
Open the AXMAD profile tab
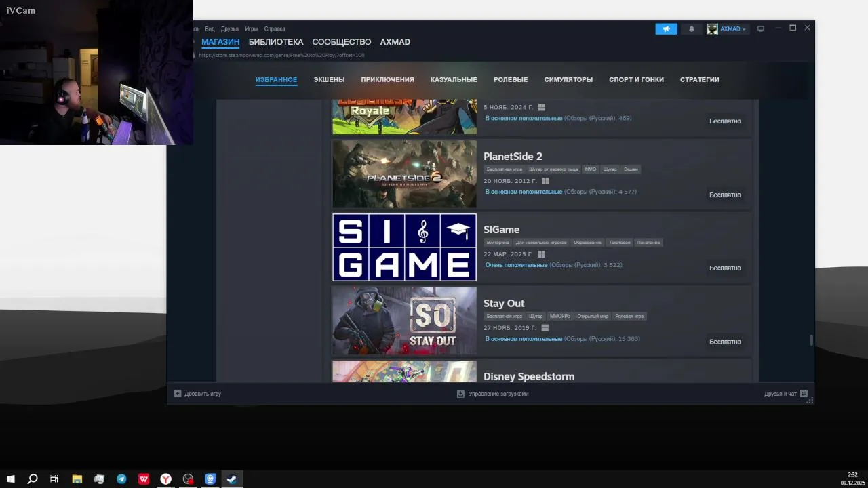395,42
